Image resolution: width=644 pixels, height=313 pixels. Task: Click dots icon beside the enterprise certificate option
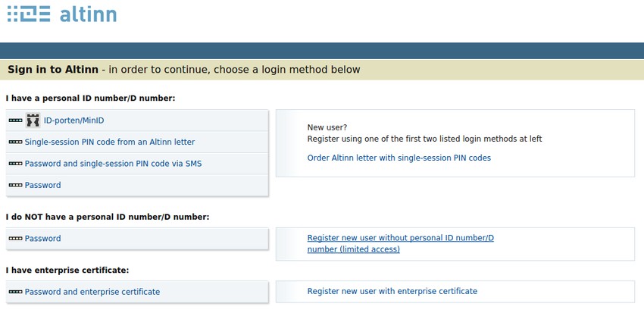tap(15, 292)
